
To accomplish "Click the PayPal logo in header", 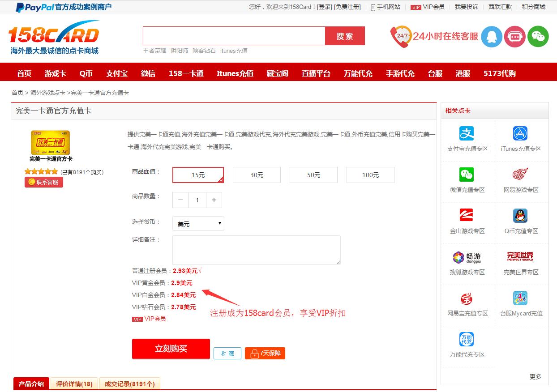I will pos(35,7).
